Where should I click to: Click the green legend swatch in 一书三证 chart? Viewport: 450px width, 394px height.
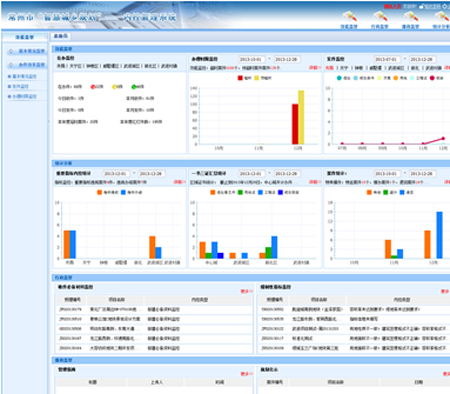[x=240, y=192]
